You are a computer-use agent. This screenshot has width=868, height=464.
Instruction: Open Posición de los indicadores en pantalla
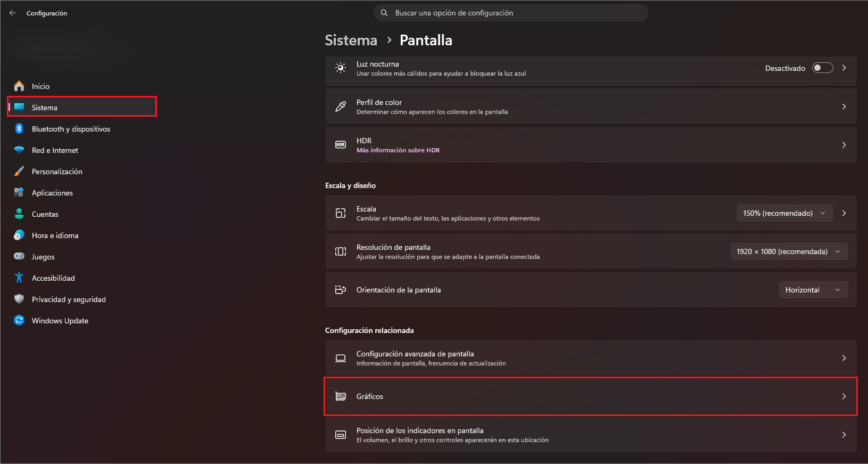(x=591, y=435)
